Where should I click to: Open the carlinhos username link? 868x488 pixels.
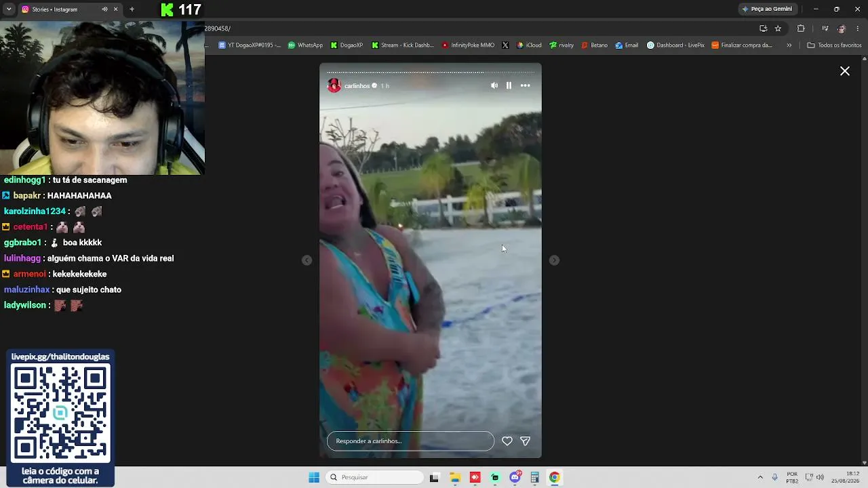tap(357, 86)
